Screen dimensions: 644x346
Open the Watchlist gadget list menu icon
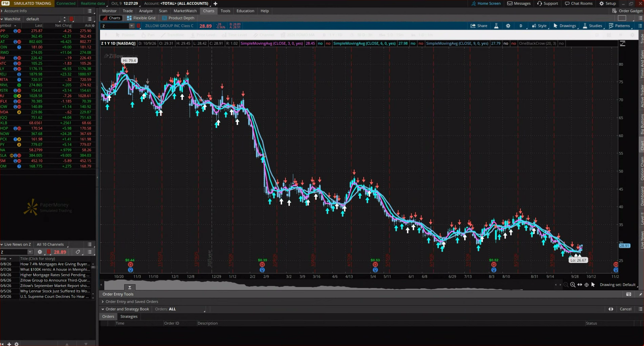click(90, 19)
